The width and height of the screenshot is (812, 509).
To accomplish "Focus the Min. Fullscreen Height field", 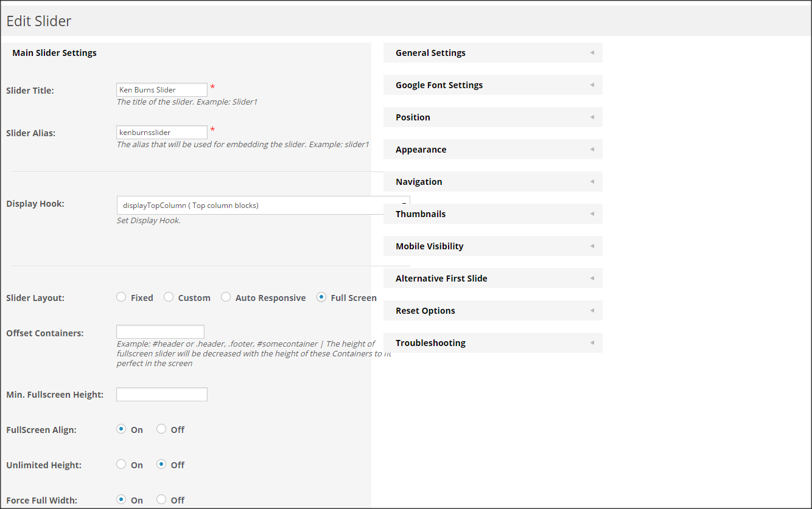I will click(x=162, y=395).
